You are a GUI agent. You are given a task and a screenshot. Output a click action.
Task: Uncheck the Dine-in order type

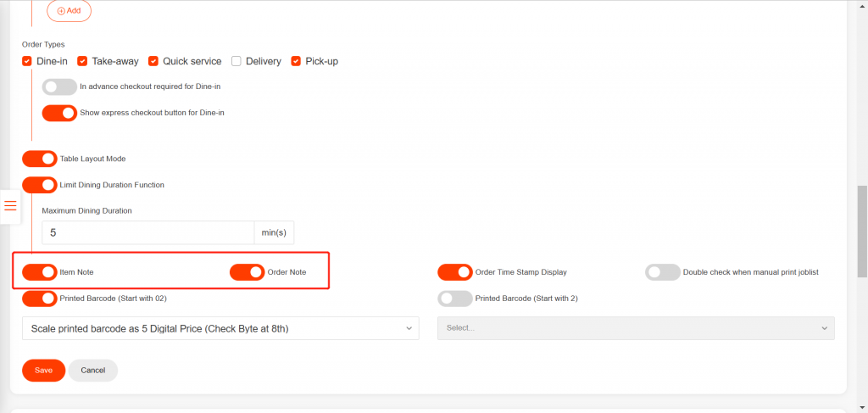(x=27, y=61)
